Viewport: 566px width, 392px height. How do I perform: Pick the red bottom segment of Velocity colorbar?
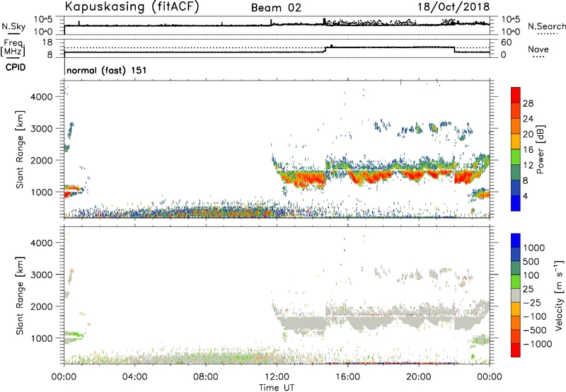pyautogui.click(x=516, y=350)
